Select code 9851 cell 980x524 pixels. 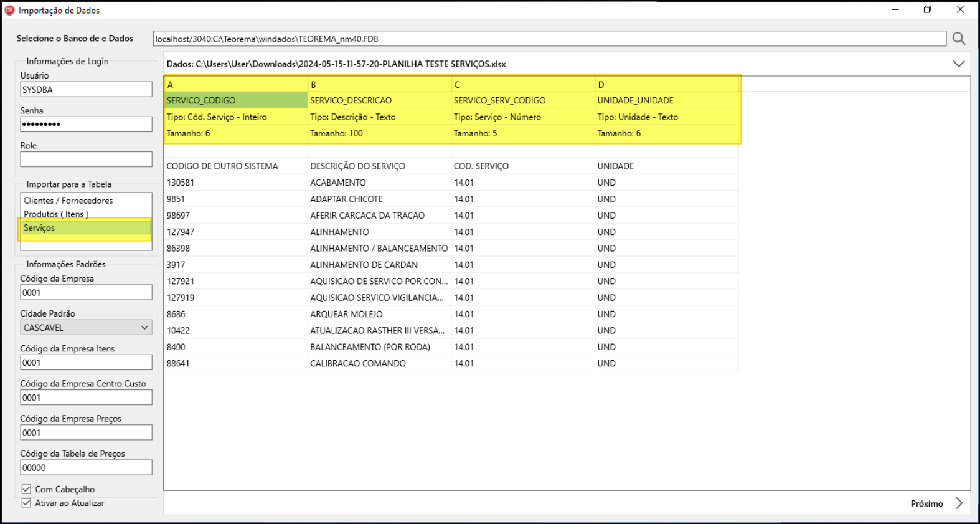point(236,199)
